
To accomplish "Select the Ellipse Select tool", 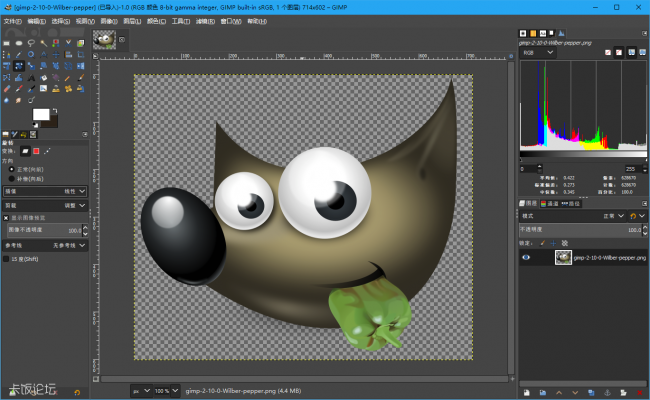I will [x=19, y=44].
